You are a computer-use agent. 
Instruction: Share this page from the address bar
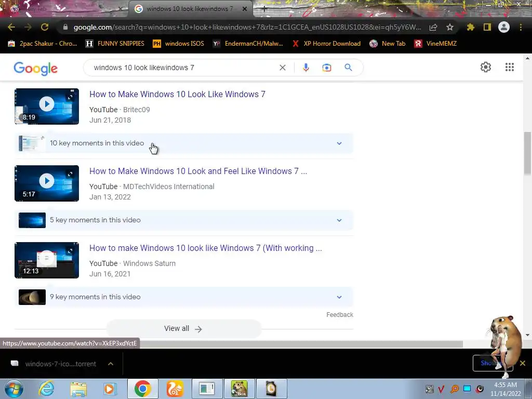click(433, 28)
